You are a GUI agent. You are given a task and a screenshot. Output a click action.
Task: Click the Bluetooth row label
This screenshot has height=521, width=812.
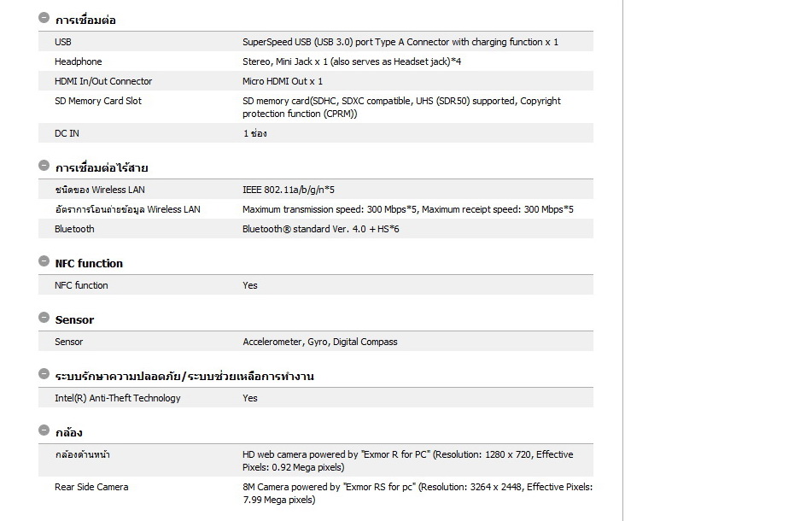click(74, 229)
